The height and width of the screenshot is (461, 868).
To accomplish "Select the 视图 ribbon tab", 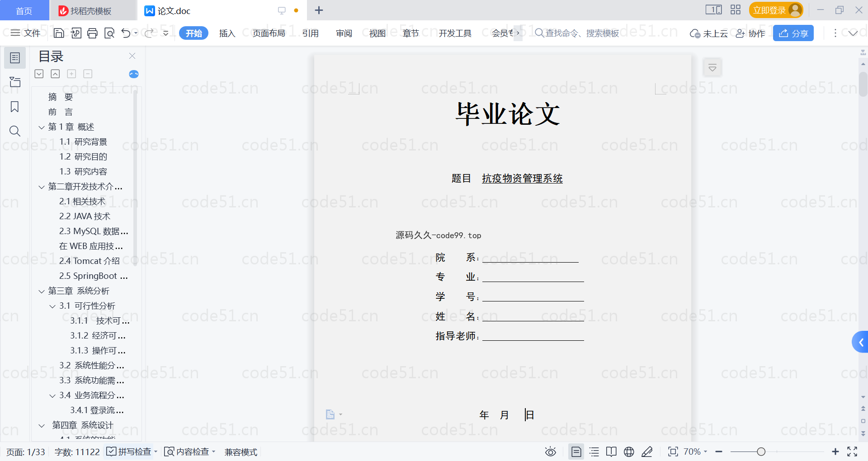I will coord(377,33).
